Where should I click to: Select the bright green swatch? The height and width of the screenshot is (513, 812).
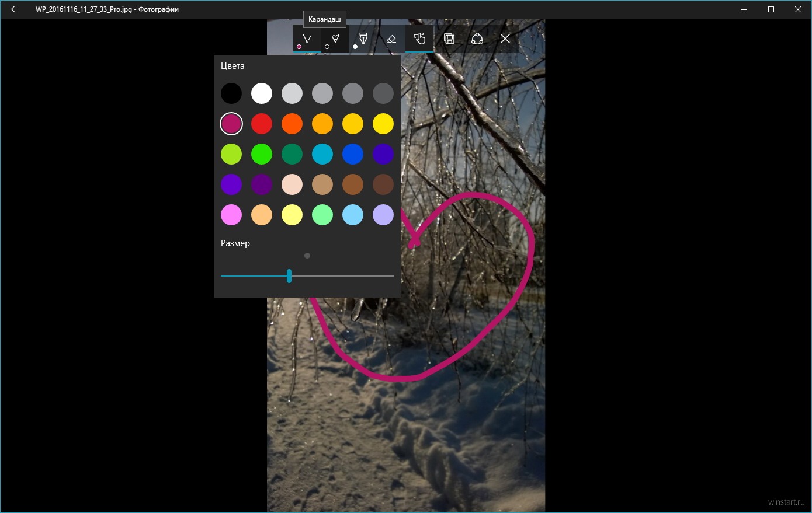click(x=262, y=154)
